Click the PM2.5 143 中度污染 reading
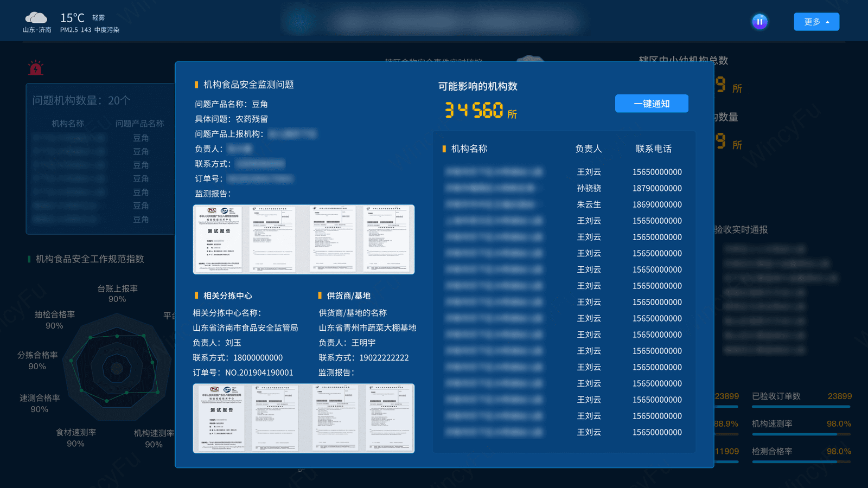The height and width of the screenshot is (488, 868). pyautogui.click(x=90, y=30)
